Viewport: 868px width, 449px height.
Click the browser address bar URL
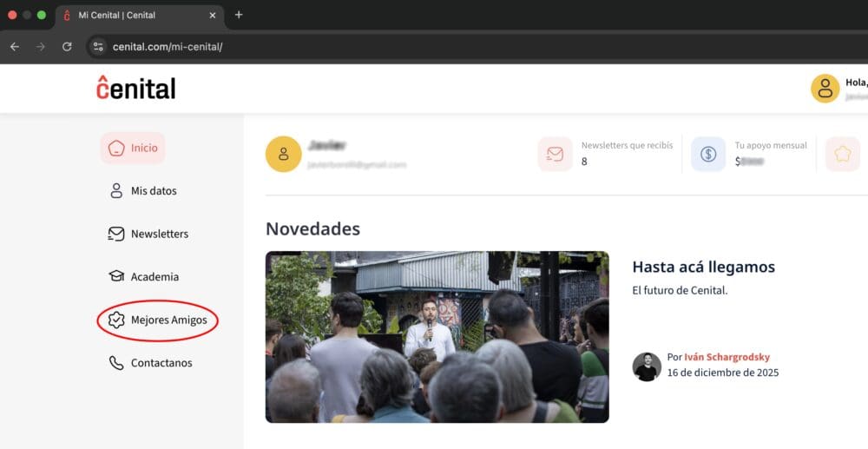[x=168, y=47]
